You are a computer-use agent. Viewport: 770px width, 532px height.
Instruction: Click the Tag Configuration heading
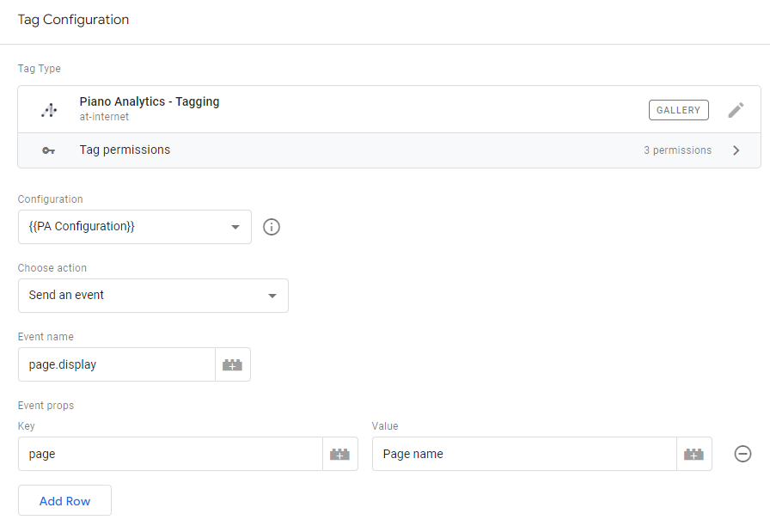coord(73,20)
